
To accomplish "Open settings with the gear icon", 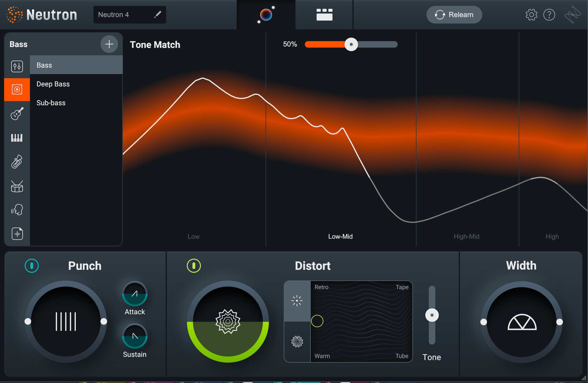I will coord(531,15).
